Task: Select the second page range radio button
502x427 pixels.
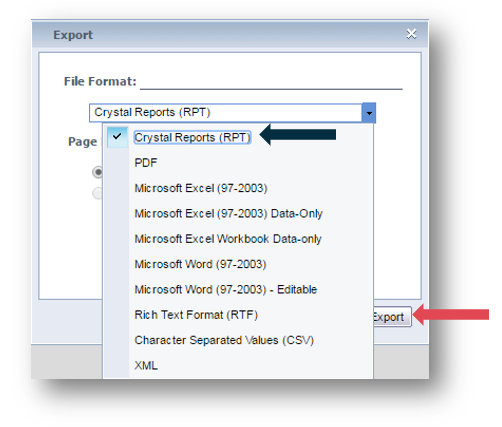Action: [98, 193]
